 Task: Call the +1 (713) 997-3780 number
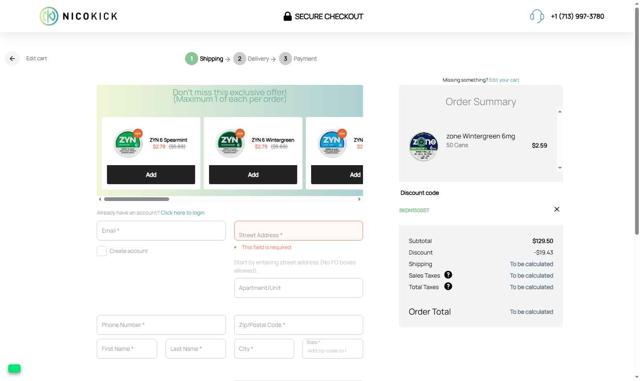577,16
